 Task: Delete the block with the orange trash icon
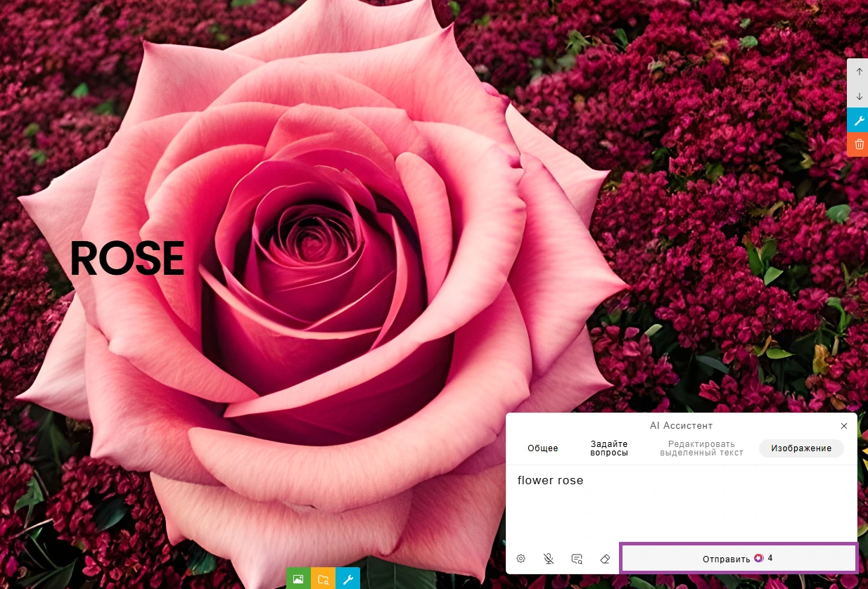[x=859, y=144]
